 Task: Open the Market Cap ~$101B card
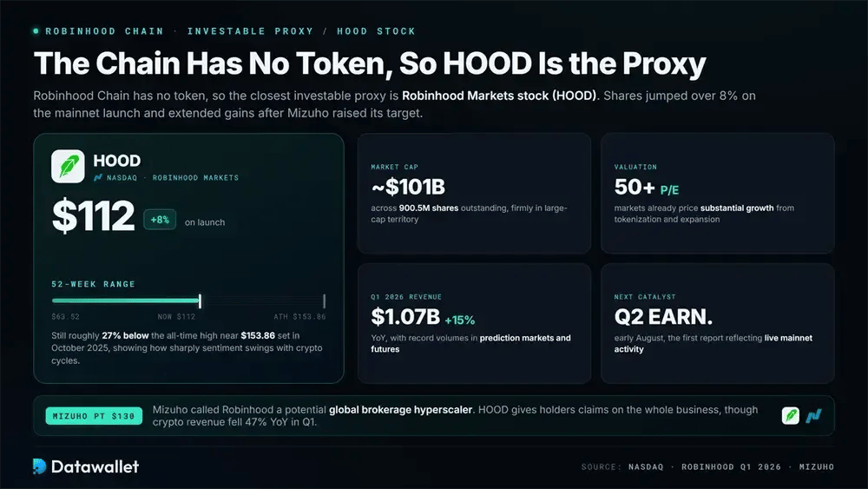point(474,194)
